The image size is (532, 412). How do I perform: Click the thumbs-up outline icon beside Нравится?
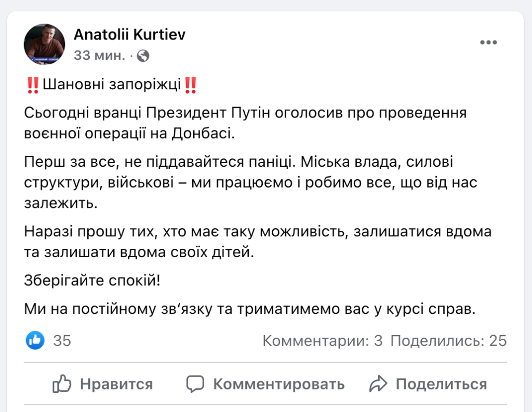62,384
